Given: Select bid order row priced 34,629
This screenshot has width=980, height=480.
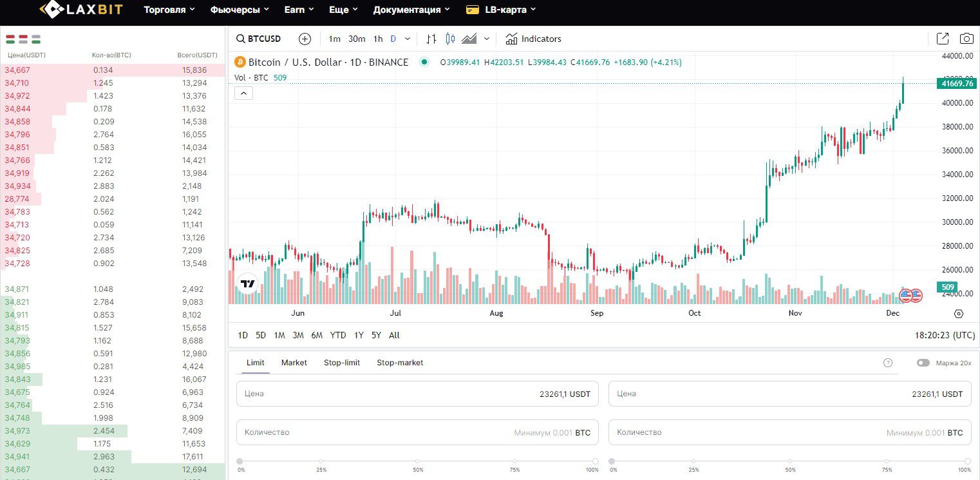Looking at the screenshot, I should tap(113, 444).
